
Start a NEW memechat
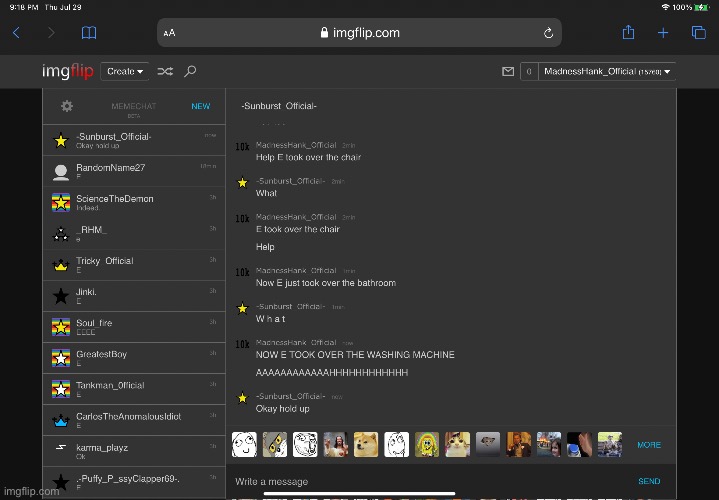(200, 106)
